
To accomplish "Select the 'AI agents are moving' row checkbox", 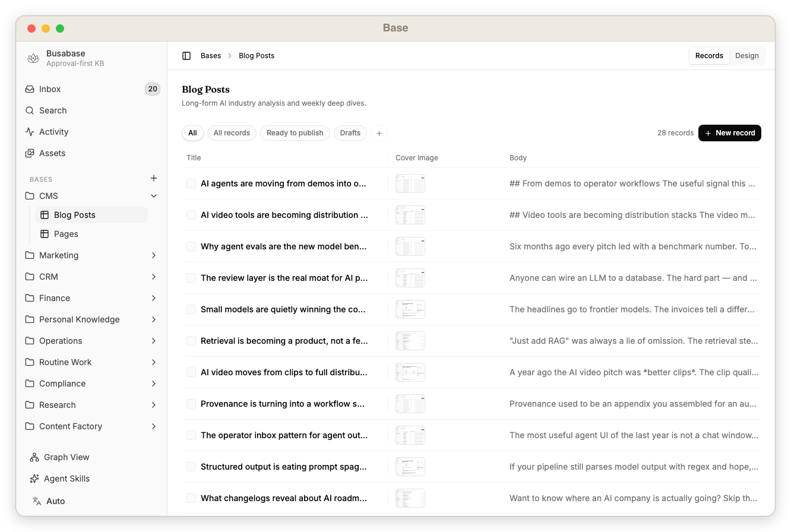I will pos(191,183).
